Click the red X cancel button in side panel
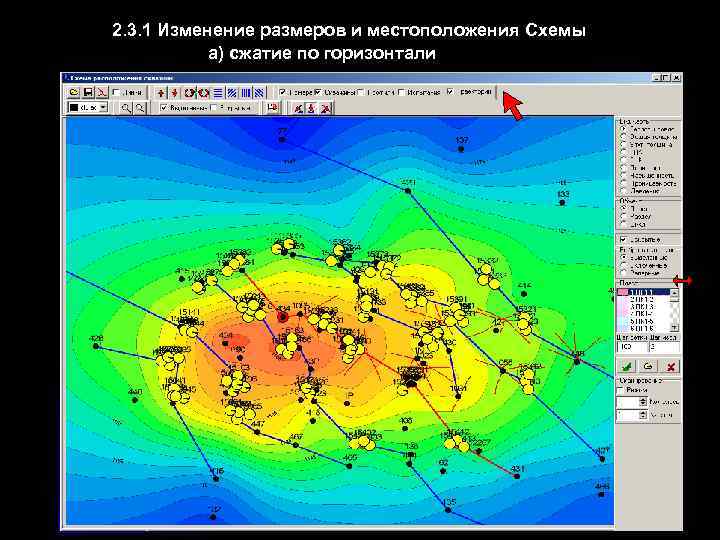This screenshot has height=540, width=720. [x=670, y=366]
